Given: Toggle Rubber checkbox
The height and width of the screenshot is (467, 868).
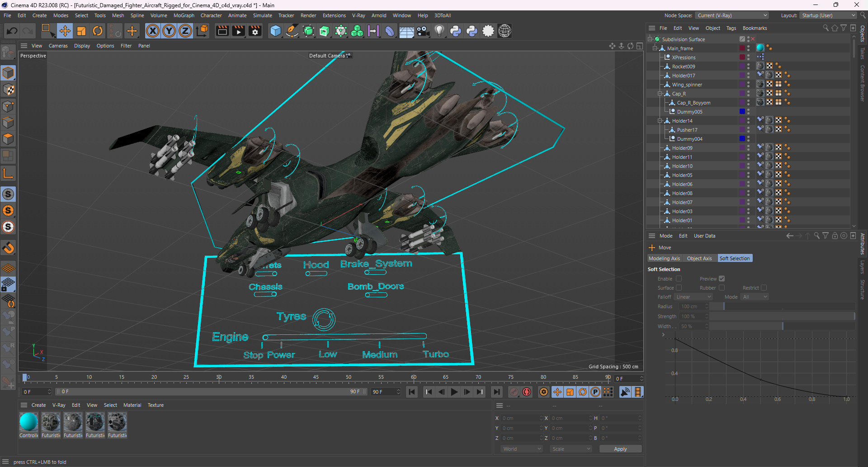Looking at the screenshot, I should pos(722,288).
